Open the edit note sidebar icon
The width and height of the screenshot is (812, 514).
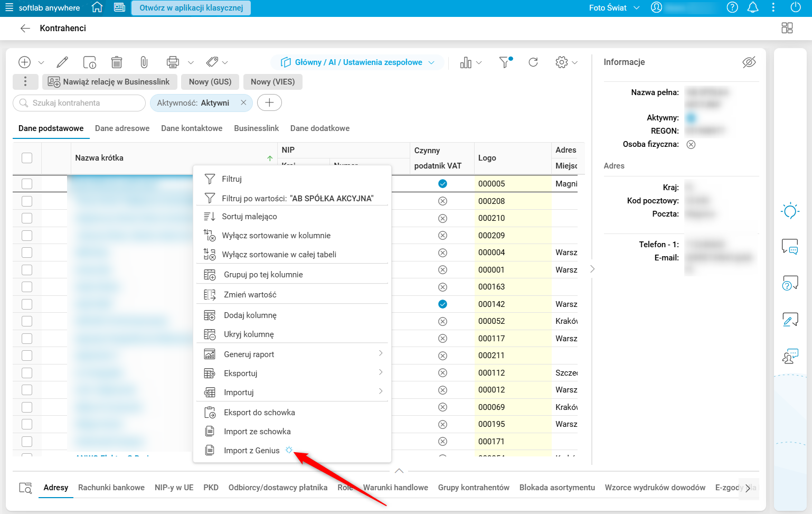coord(790,319)
